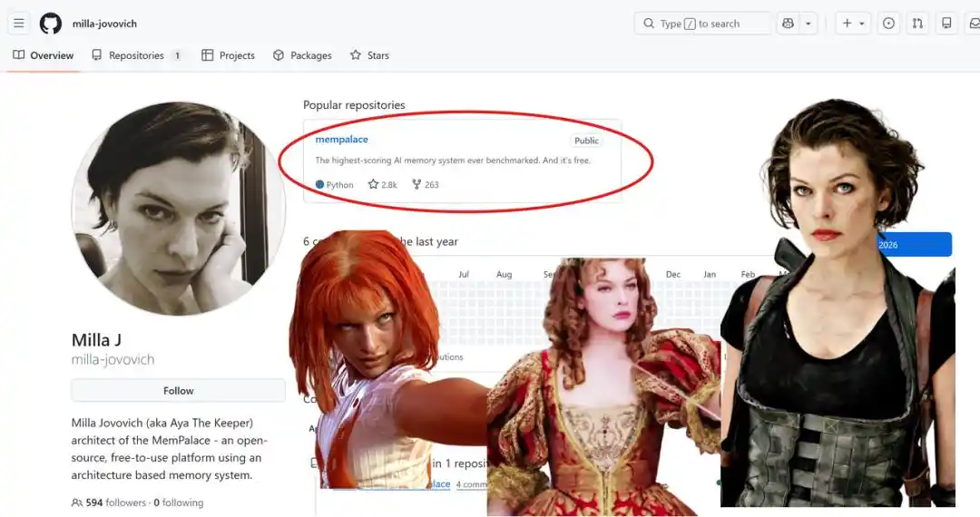Viewport: 980px width, 517px height.
Task: Go to the Stars tab
Action: pyautogui.click(x=369, y=55)
